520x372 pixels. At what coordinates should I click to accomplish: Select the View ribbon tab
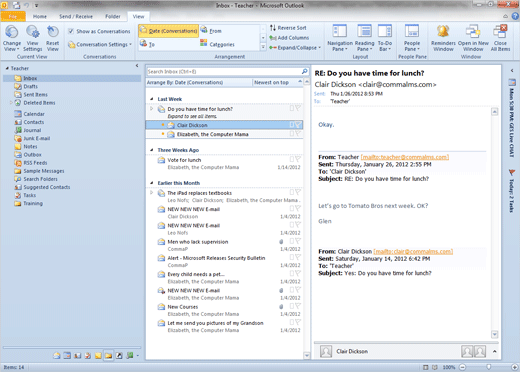[x=138, y=16]
